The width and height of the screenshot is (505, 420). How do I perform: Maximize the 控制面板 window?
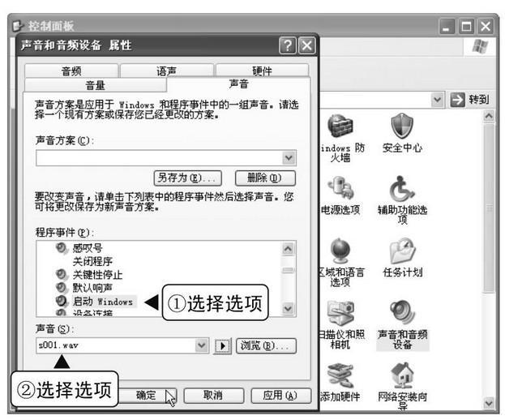tap(466, 27)
